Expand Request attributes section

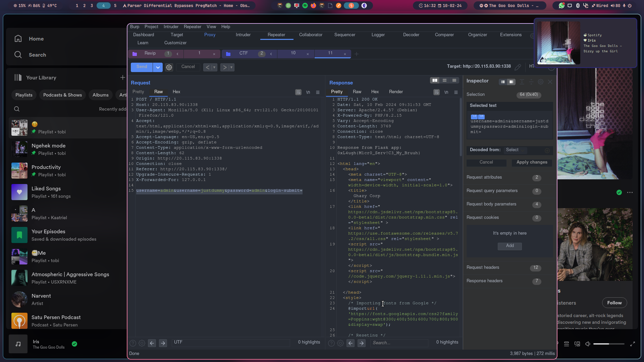[503, 177]
